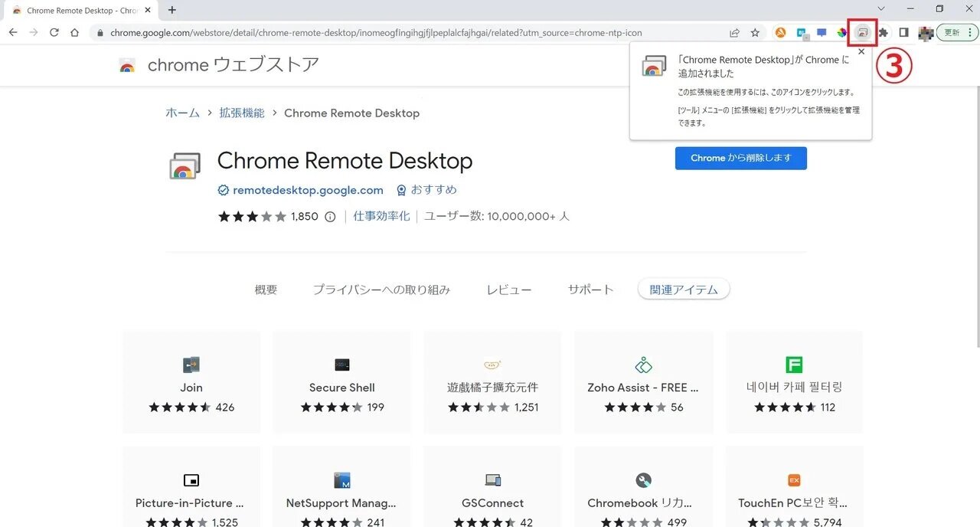Screen dimensions: 980x527
Task: Bookmark this page with the star icon
Action: coord(756,33)
